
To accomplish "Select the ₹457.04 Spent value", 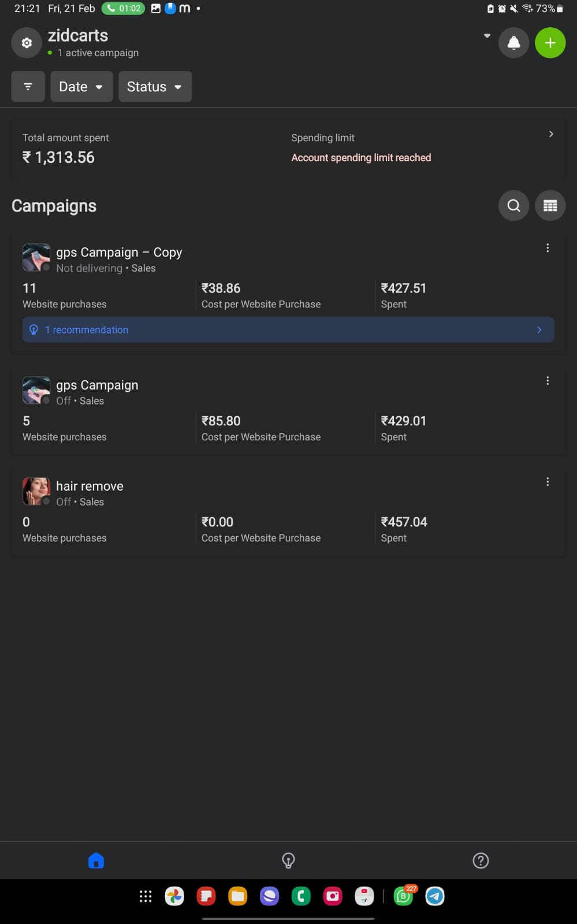I will coord(404,522).
